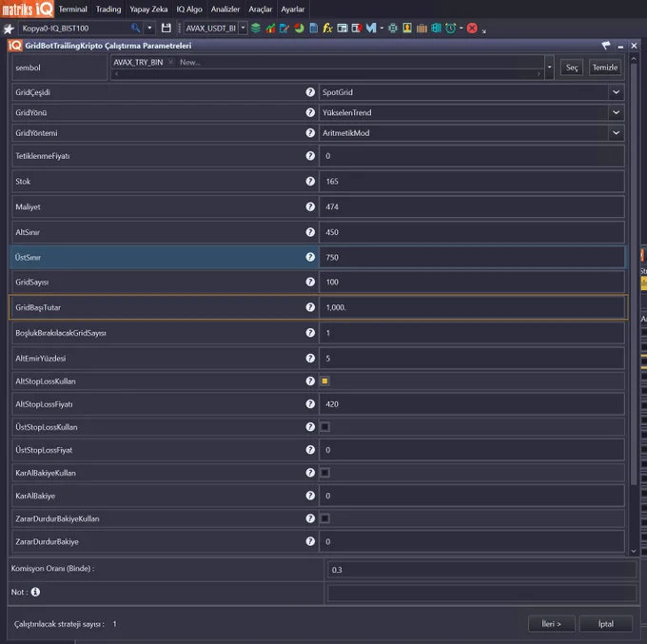
Task: Expand the Kopya0-IQ_BIST100 workspace dropdown arrow
Action: (x=149, y=28)
